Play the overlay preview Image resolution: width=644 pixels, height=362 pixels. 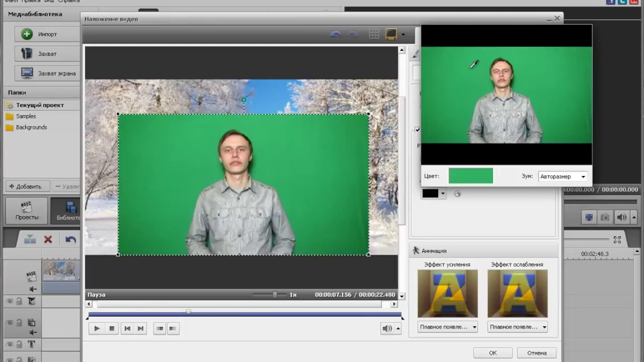(x=97, y=328)
